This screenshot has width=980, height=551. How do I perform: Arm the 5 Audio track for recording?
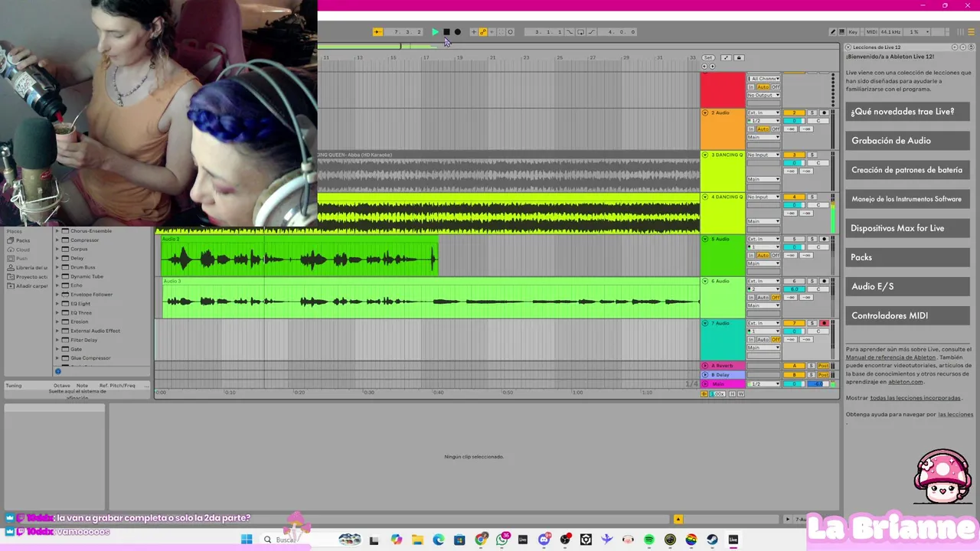[824, 239]
